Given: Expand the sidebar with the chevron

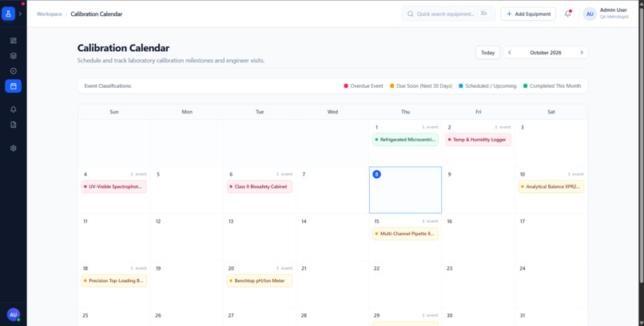Looking at the screenshot, I should (x=20, y=14).
